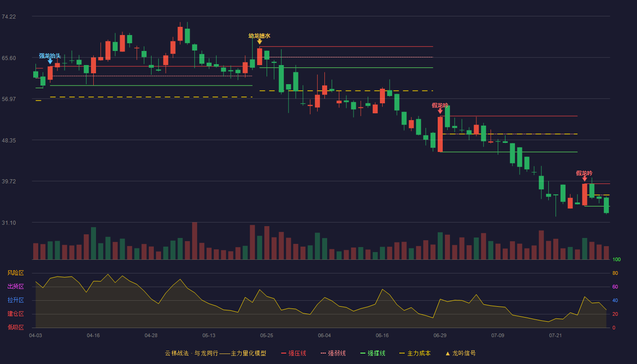
Task: Click the 56.97 price axis label
Action: pyautogui.click(x=9, y=99)
